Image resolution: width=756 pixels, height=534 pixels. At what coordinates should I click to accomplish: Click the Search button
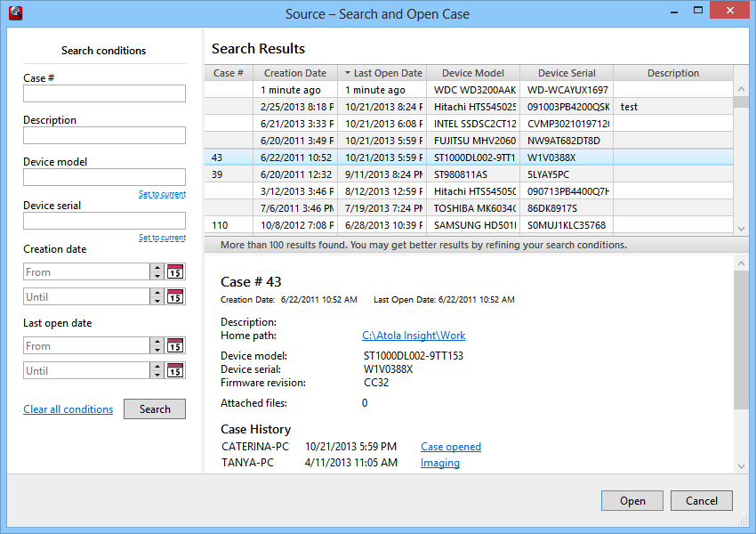(155, 409)
